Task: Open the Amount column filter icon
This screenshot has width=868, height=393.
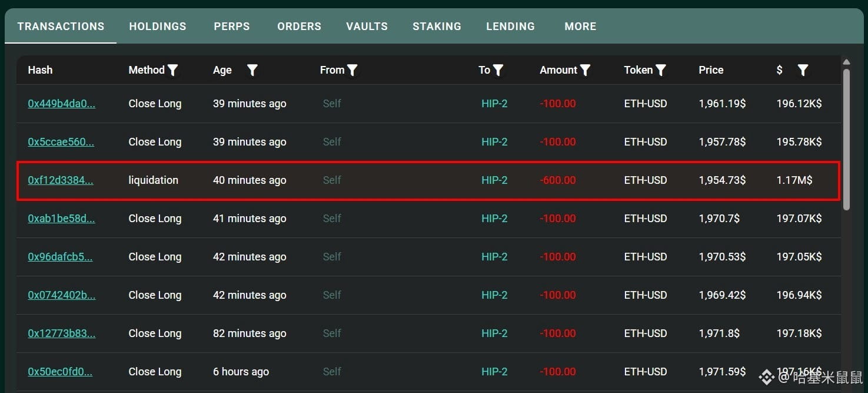Action: pyautogui.click(x=585, y=70)
